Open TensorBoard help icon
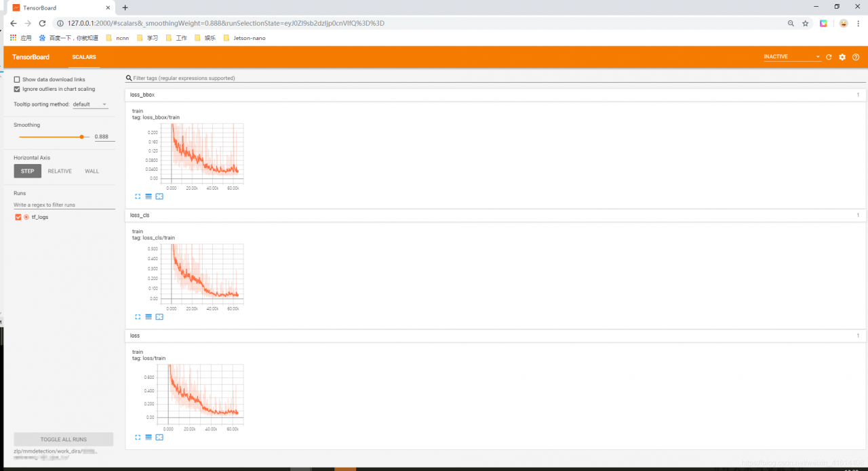The height and width of the screenshot is (471, 868). (856, 57)
